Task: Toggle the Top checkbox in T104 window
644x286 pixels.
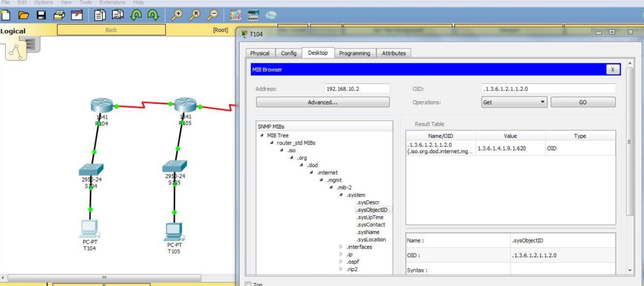Action: [x=248, y=284]
